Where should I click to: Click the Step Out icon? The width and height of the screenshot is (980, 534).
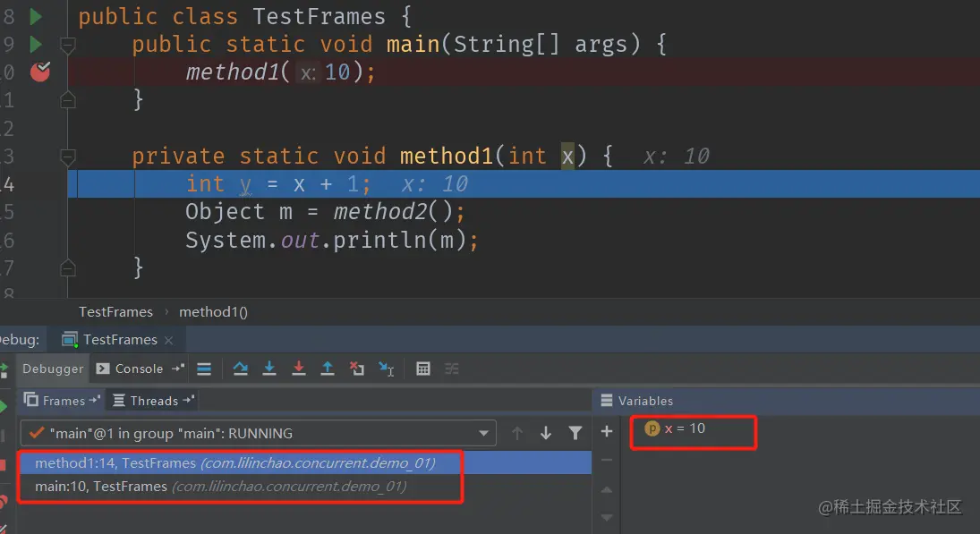click(328, 369)
